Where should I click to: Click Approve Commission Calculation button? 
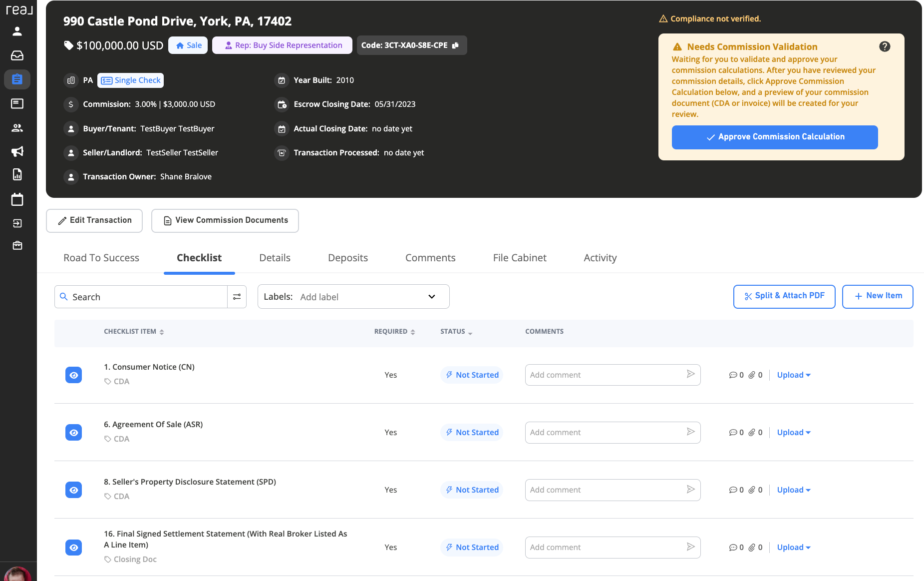(775, 137)
